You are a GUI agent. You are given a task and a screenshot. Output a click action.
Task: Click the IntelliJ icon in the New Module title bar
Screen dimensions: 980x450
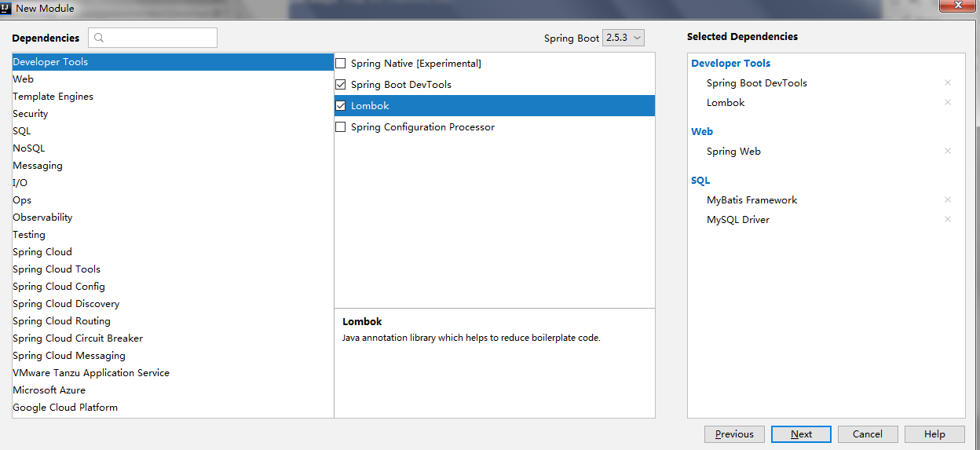click(x=6, y=8)
